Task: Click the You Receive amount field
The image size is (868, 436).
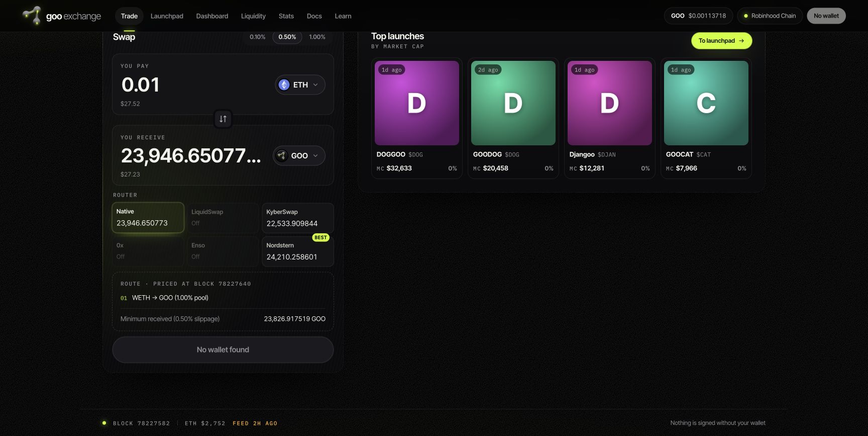Action: coord(191,156)
